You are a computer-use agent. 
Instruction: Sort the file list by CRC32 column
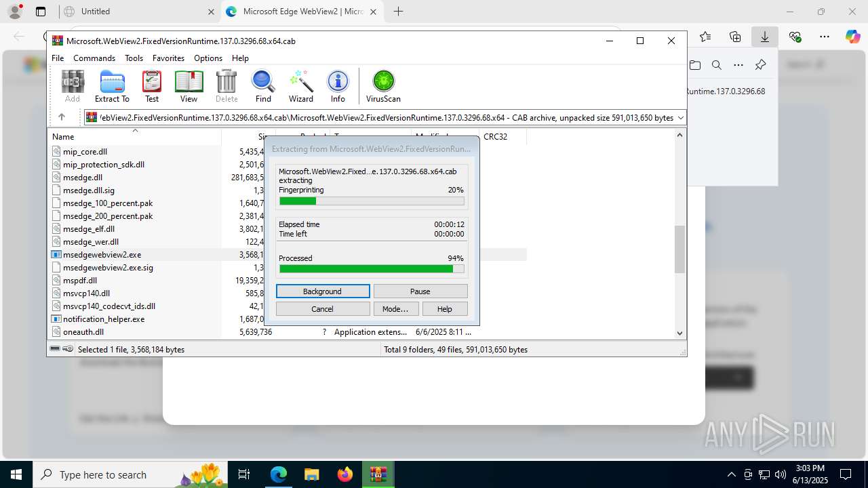(x=502, y=136)
